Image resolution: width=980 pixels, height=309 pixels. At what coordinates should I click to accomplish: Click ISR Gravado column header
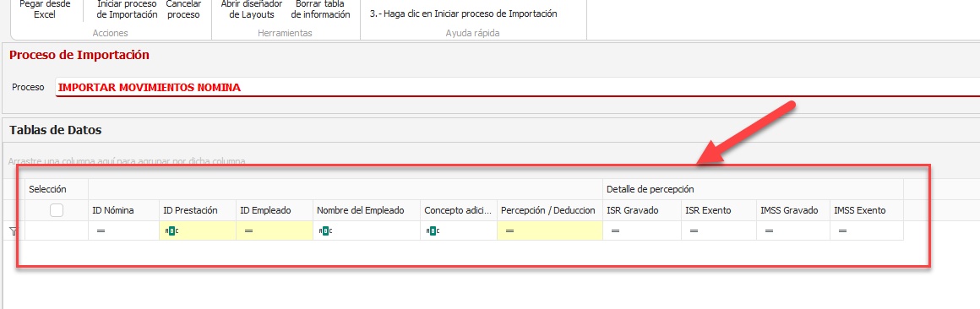(x=642, y=210)
